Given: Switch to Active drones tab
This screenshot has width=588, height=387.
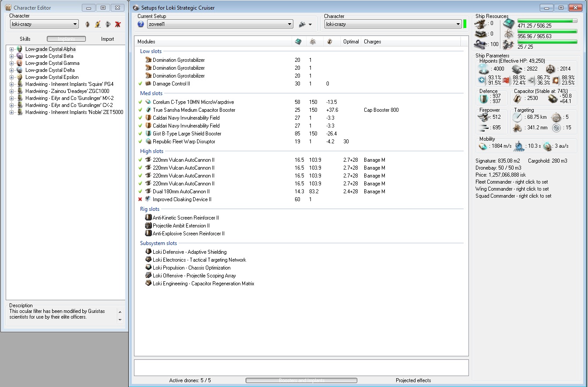Looking at the screenshot, I should tap(190, 380).
